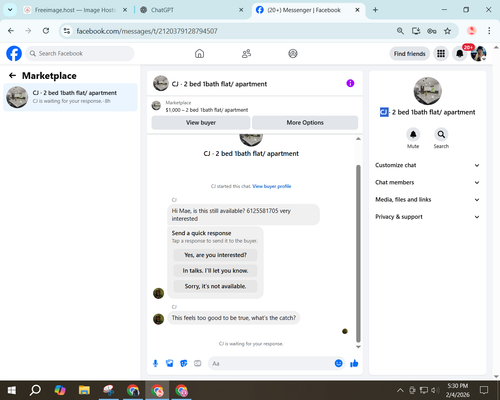Click the chat conversation scrollbar
Image resolution: width=500 pixels, height=400 pixels.
[x=358, y=253]
